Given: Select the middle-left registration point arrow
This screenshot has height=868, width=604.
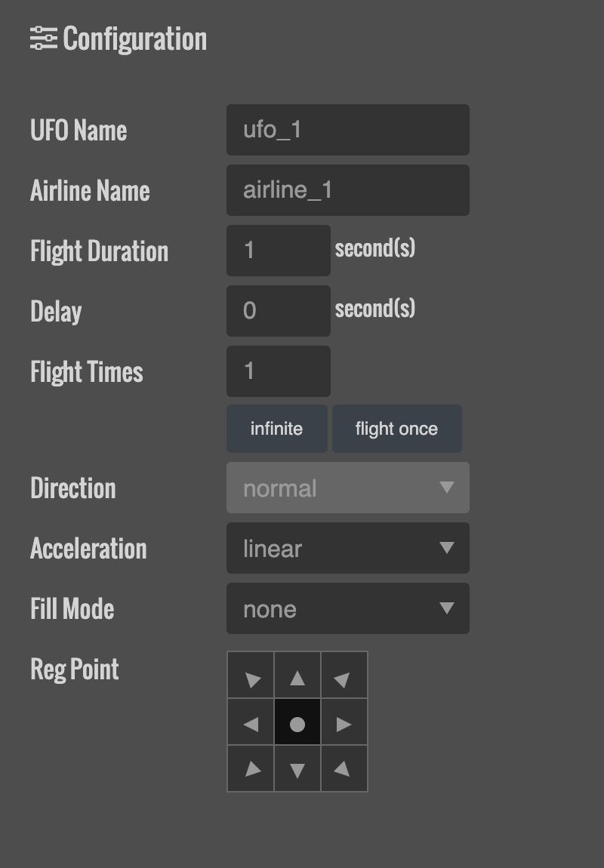Looking at the screenshot, I should point(251,722).
